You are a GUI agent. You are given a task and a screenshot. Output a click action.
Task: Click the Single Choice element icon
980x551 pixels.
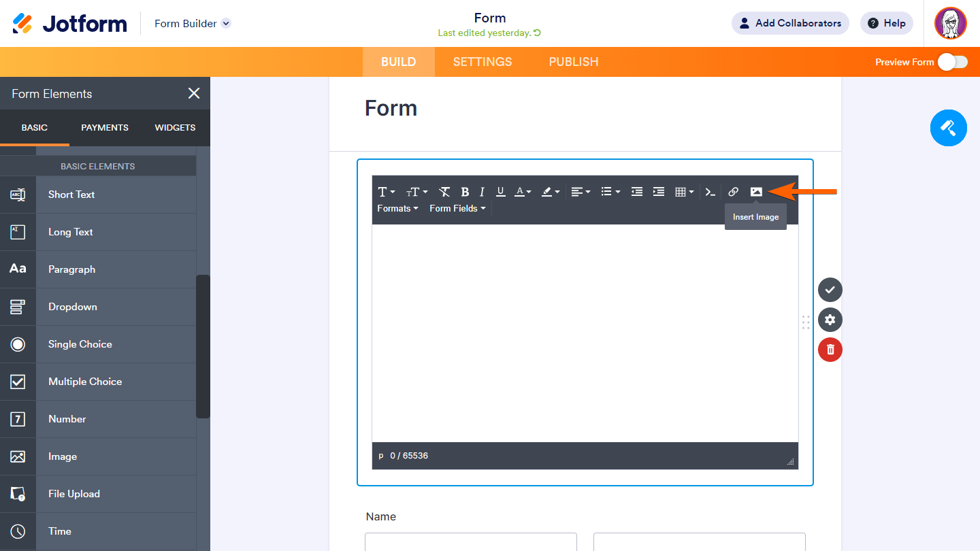[18, 344]
